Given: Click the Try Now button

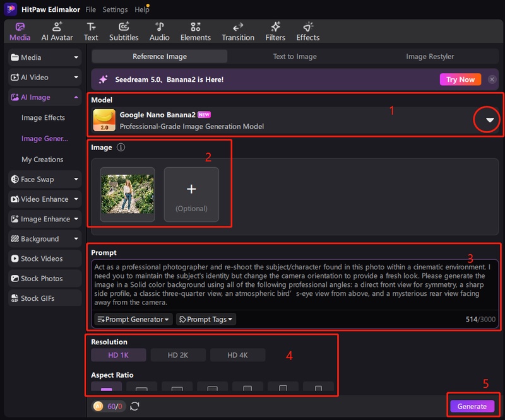Looking at the screenshot, I should (460, 79).
